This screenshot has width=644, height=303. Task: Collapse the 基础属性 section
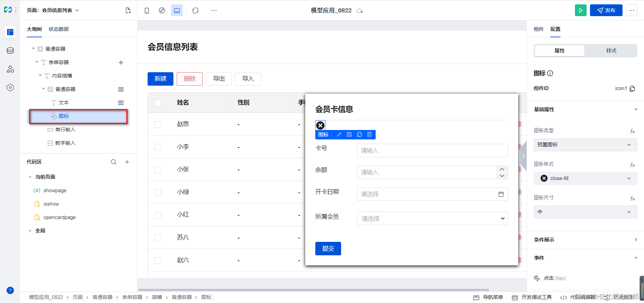(x=636, y=110)
